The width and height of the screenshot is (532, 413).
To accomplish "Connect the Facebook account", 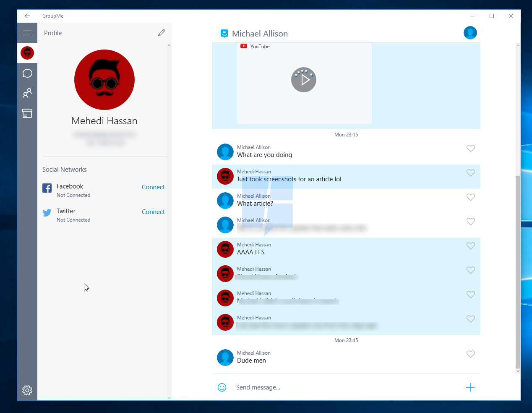I will [x=153, y=187].
